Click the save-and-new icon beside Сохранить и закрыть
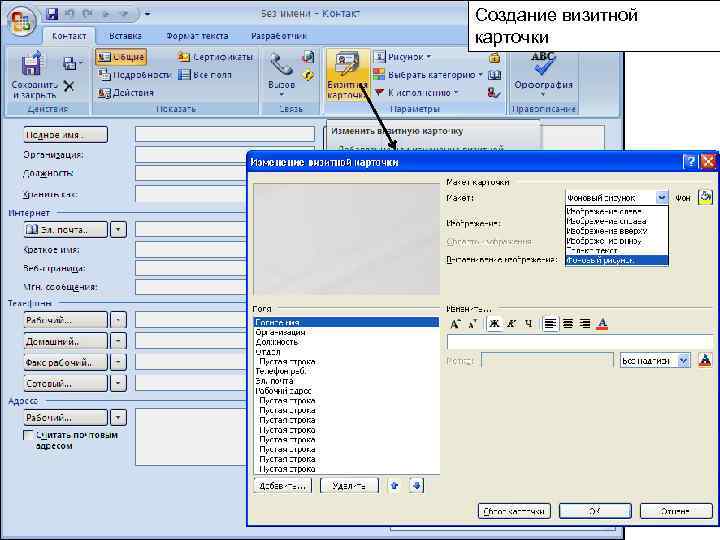Screen dimensions: 720x540 tap(70, 63)
